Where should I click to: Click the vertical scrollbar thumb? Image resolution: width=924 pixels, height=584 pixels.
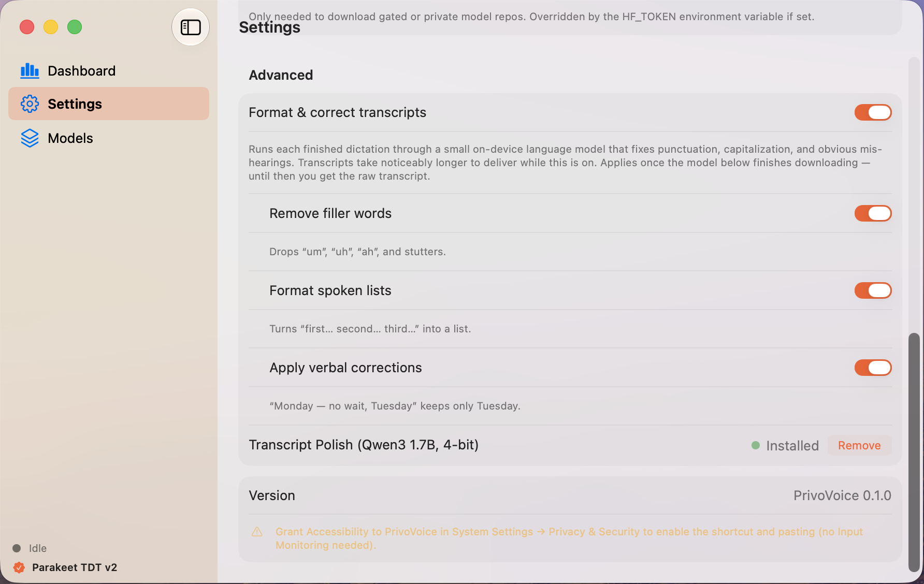pyautogui.click(x=914, y=452)
